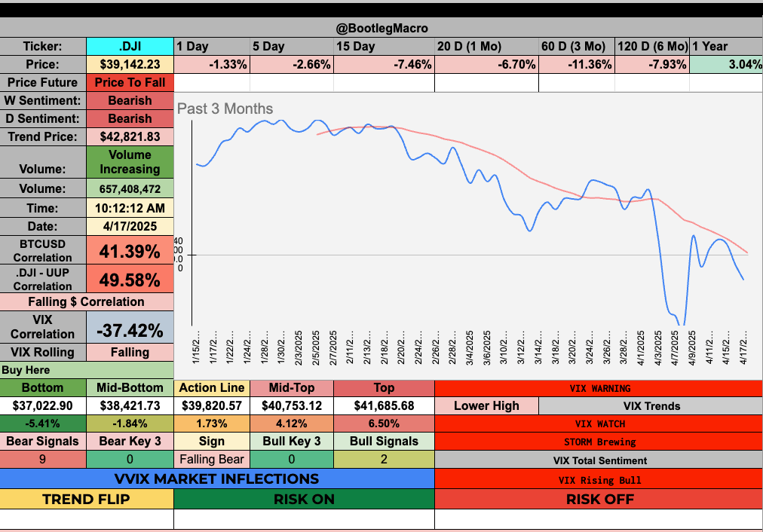
Task: Select the 'Mid-Bottom' header cell
Action: point(130,387)
